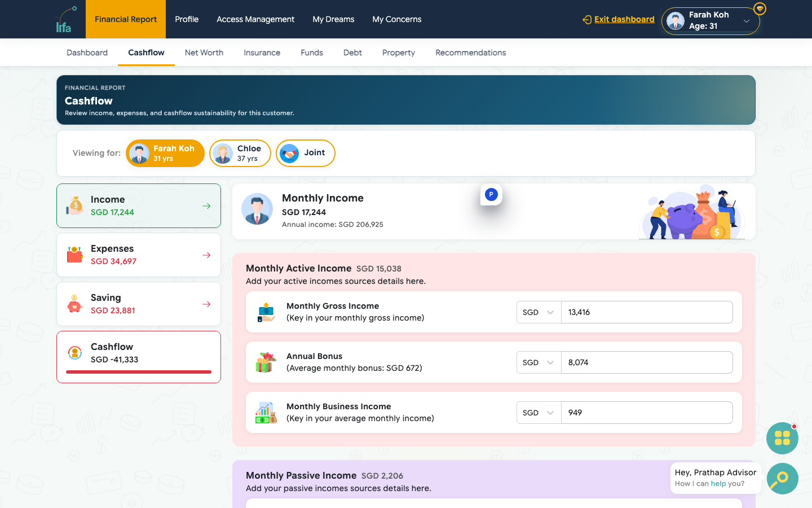This screenshot has width=812, height=508.
Task: Open Farah Koh profile dropdown chevron
Action: tap(747, 21)
